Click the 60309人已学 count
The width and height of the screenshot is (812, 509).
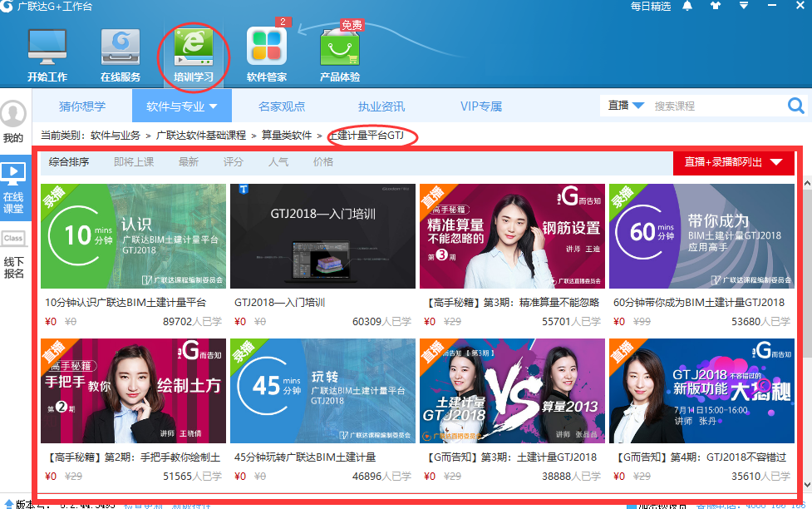pos(381,321)
